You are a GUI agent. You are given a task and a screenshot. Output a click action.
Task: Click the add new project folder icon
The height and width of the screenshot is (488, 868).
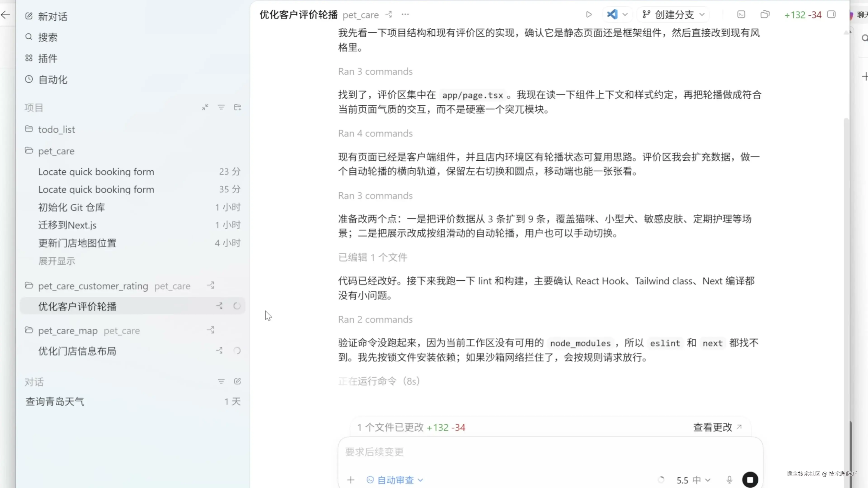click(237, 108)
